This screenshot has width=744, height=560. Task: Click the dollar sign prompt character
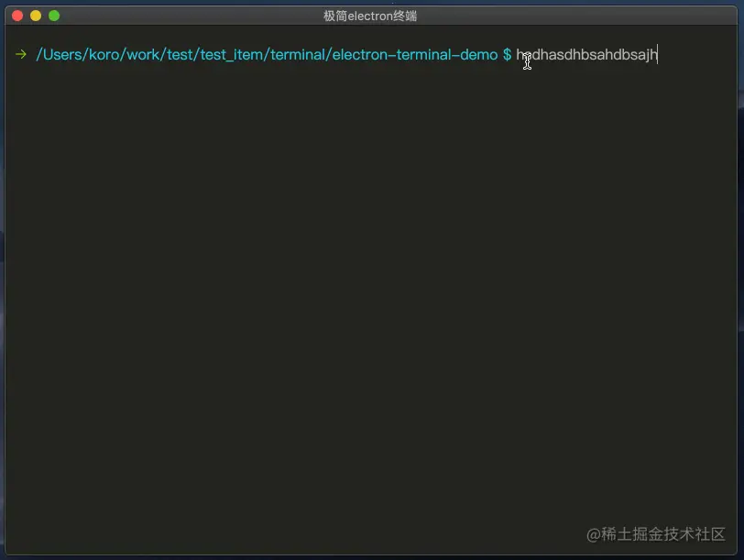pos(508,55)
